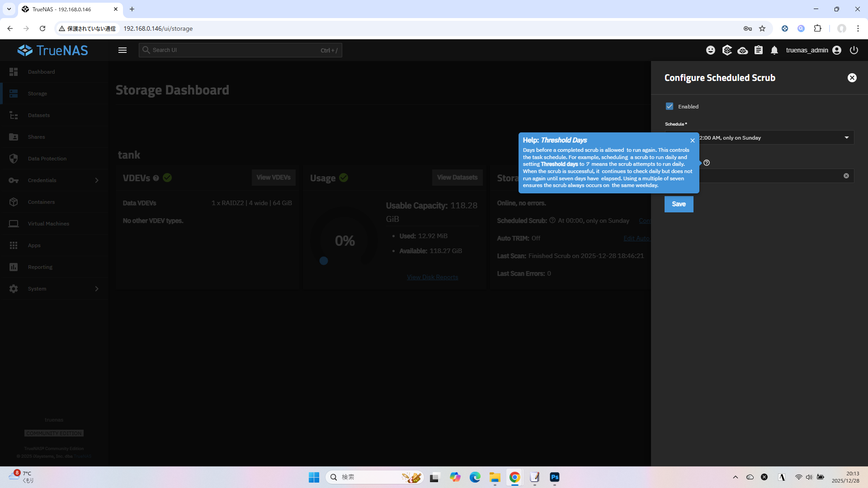
Task: Click the feedback smiley face icon
Action: coord(711,50)
